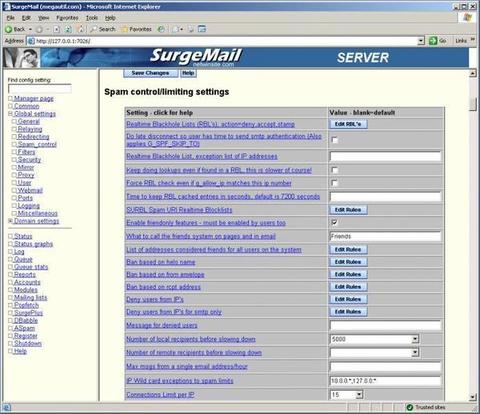Click the Search magnifier icon in toolbar

click(94, 29)
